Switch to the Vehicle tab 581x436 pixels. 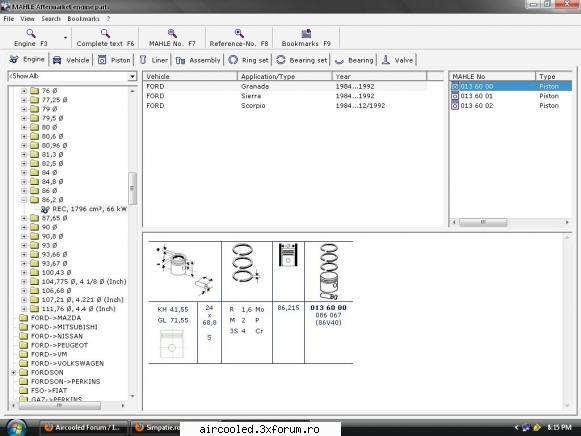(71, 60)
